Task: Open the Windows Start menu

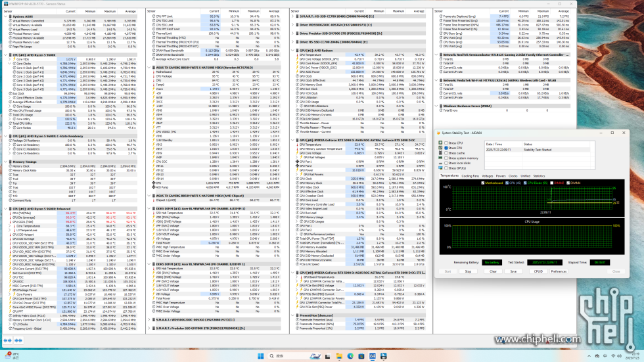Action: [260, 356]
